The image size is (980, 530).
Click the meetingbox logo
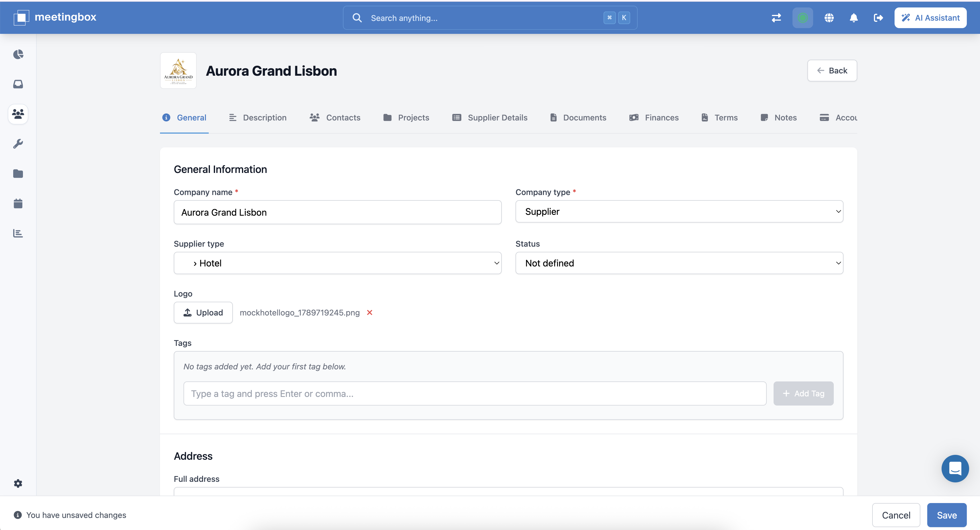click(x=55, y=17)
